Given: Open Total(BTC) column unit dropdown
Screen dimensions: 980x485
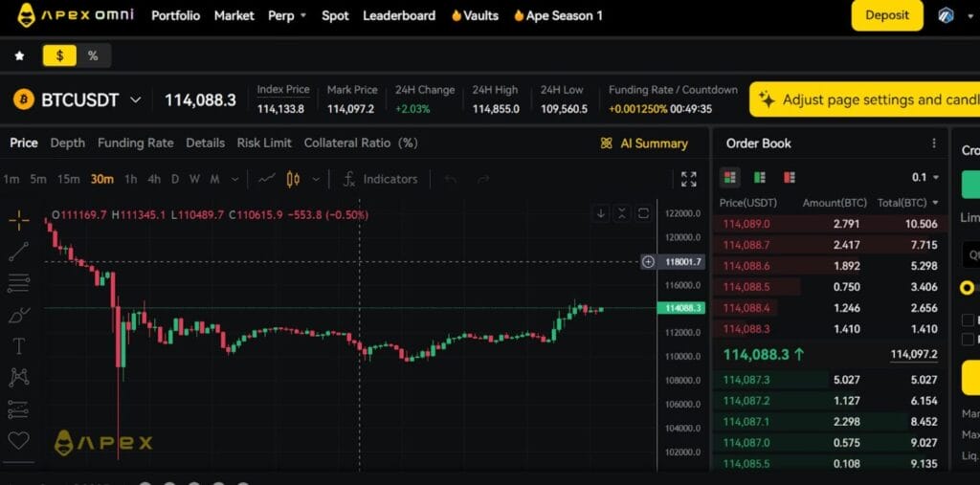Looking at the screenshot, I should click(908, 203).
